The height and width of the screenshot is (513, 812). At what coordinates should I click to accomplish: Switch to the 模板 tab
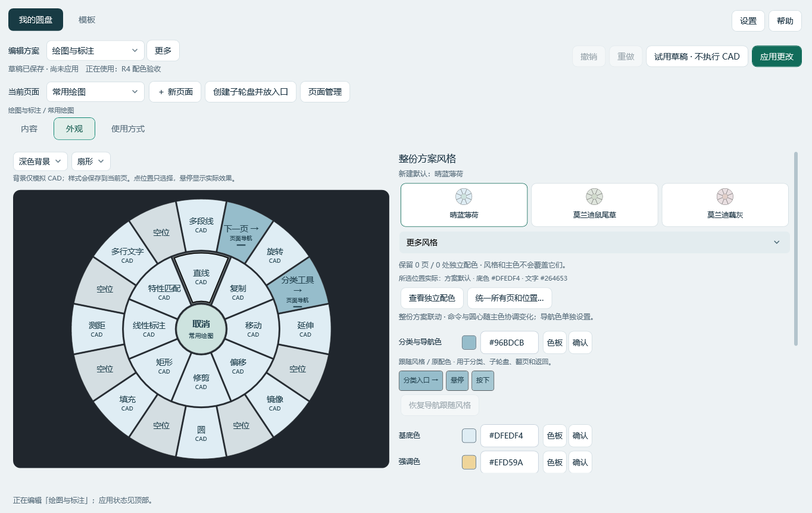(87, 20)
